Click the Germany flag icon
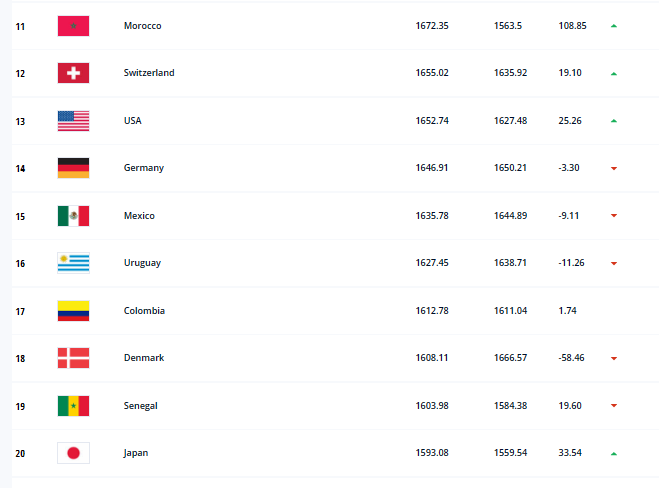 (73, 168)
